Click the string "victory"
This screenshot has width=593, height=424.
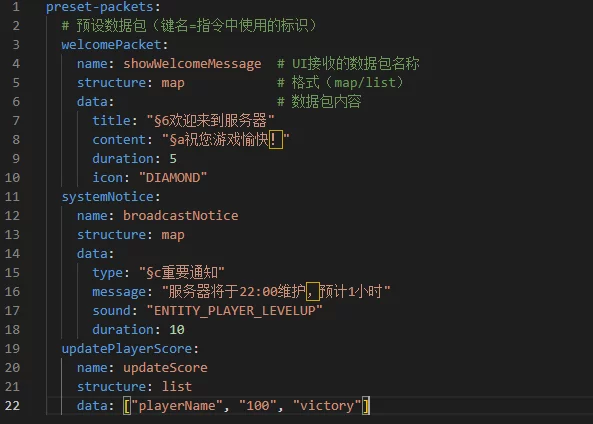[327, 405]
